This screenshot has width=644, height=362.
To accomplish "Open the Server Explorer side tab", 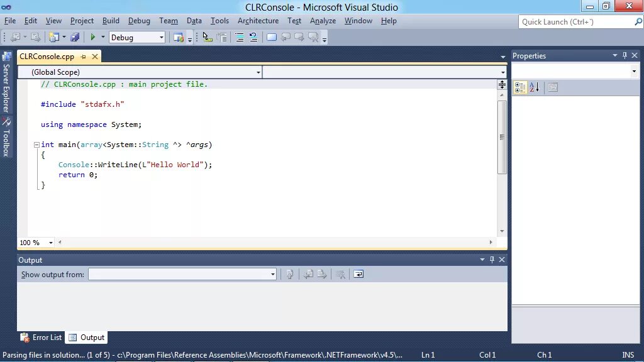I will pos(6,82).
